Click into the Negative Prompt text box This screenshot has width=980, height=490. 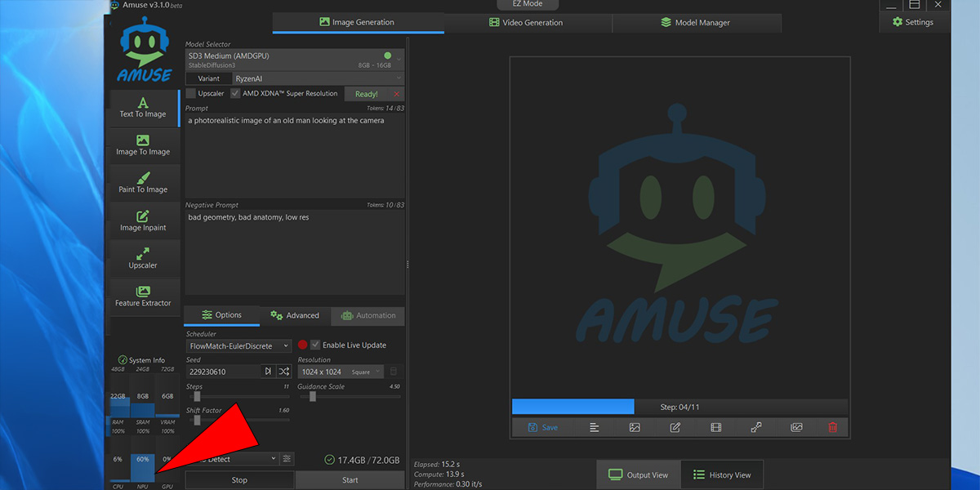[x=295, y=252]
